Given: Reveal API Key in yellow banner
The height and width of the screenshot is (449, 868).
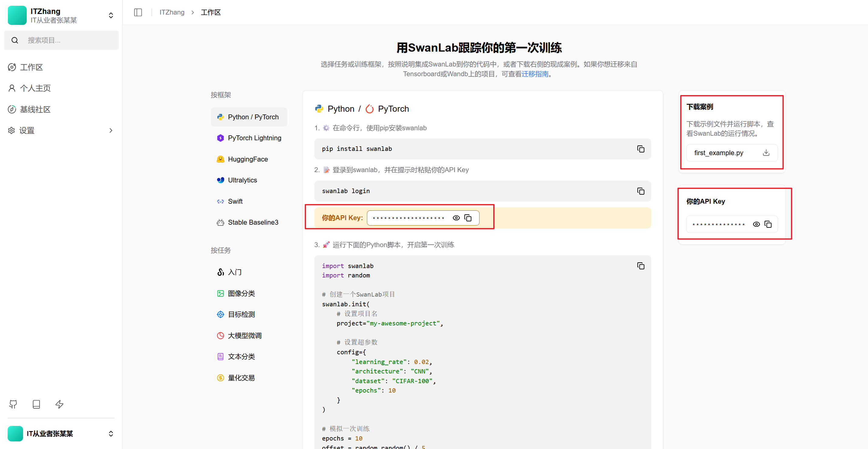Looking at the screenshot, I should [456, 218].
